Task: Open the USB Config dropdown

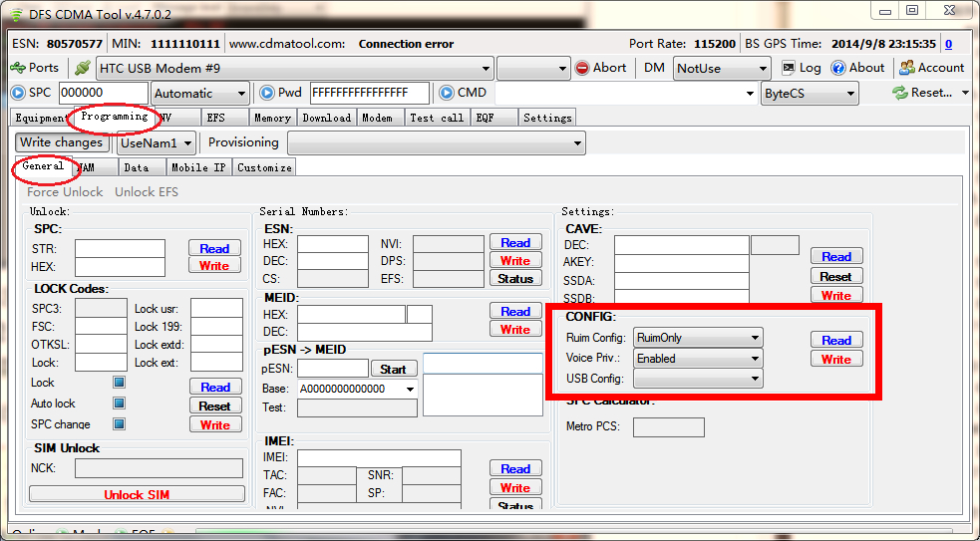Action: (698, 378)
